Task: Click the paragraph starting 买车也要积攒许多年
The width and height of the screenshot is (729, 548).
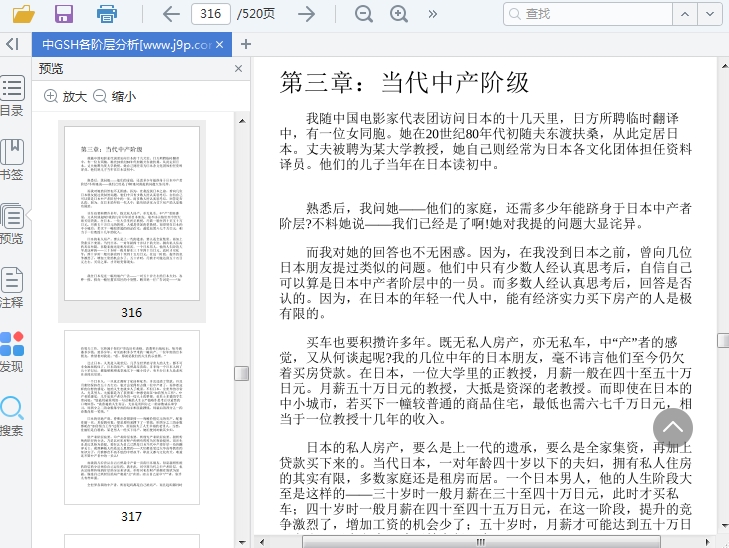Action: point(486,380)
